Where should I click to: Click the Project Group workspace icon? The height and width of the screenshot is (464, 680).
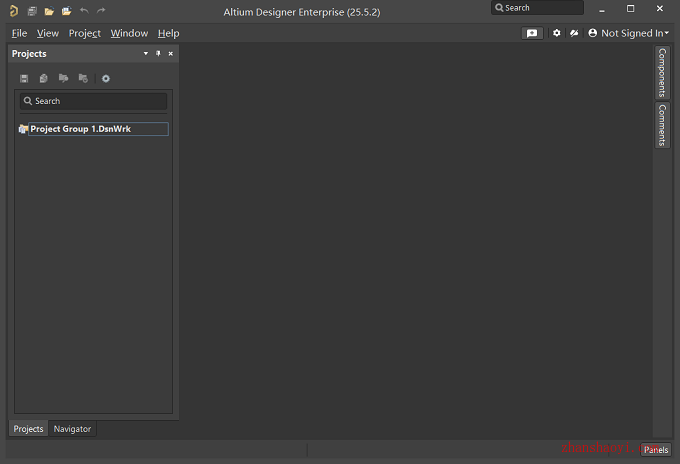pos(23,129)
